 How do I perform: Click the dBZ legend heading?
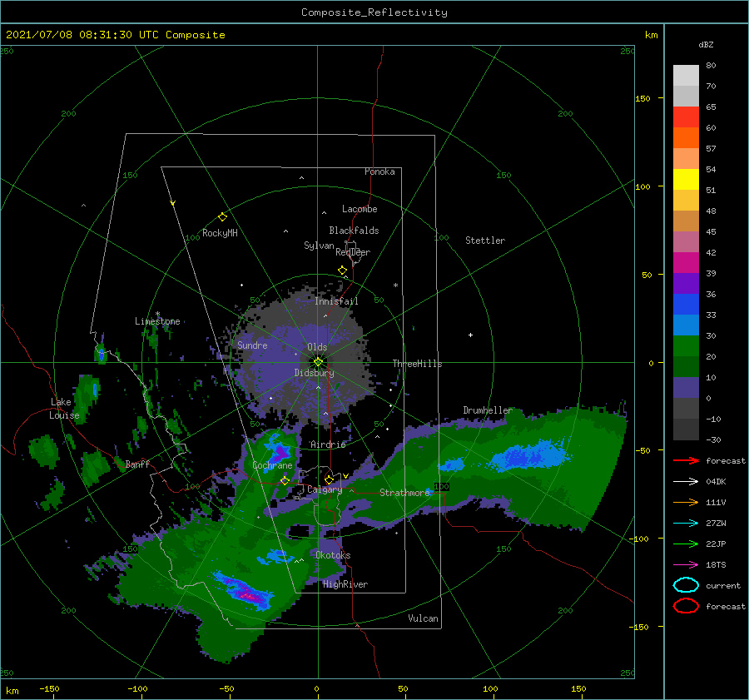[706, 44]
